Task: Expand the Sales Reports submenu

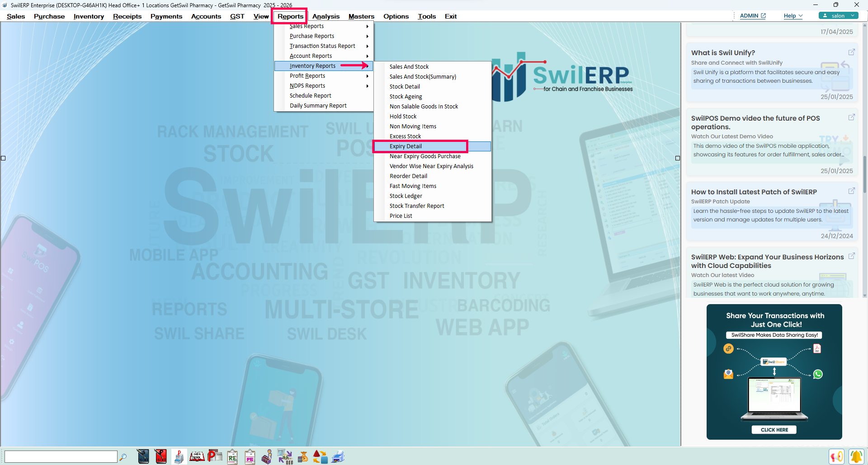Action: click(x=324, y=26)
